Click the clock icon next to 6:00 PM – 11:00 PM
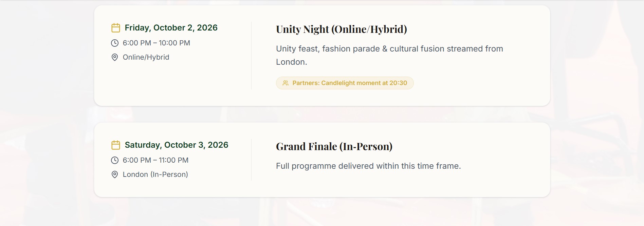This screenshot has height=226, width=644. pyautogui.click(x=115, y=160)
